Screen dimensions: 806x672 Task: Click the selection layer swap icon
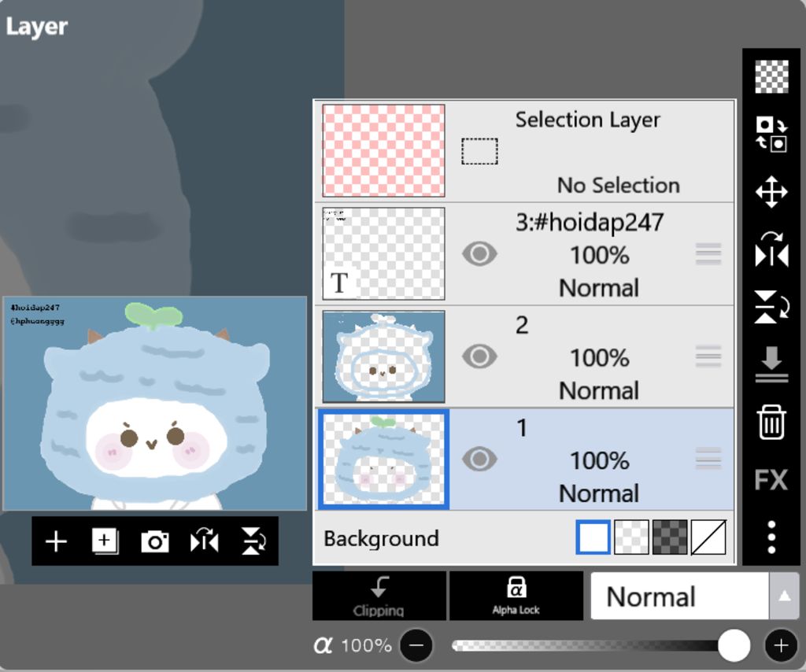tap(771, 134)
